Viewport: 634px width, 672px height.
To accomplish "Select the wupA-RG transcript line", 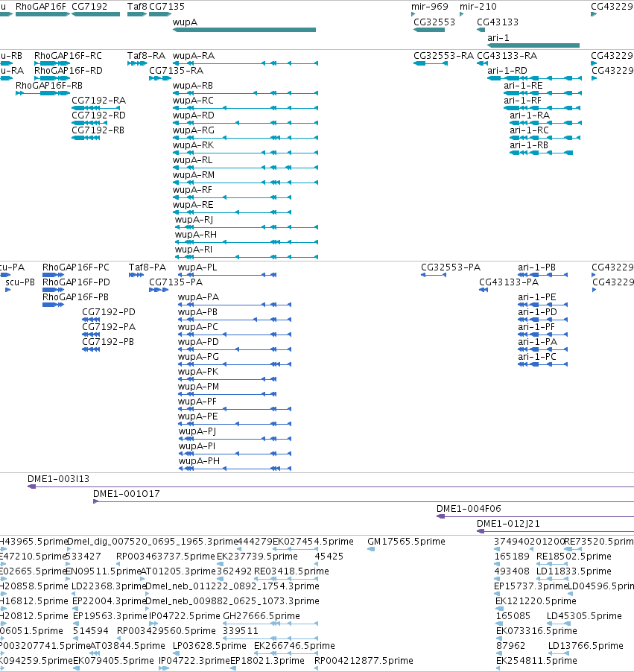I will 245,138.
